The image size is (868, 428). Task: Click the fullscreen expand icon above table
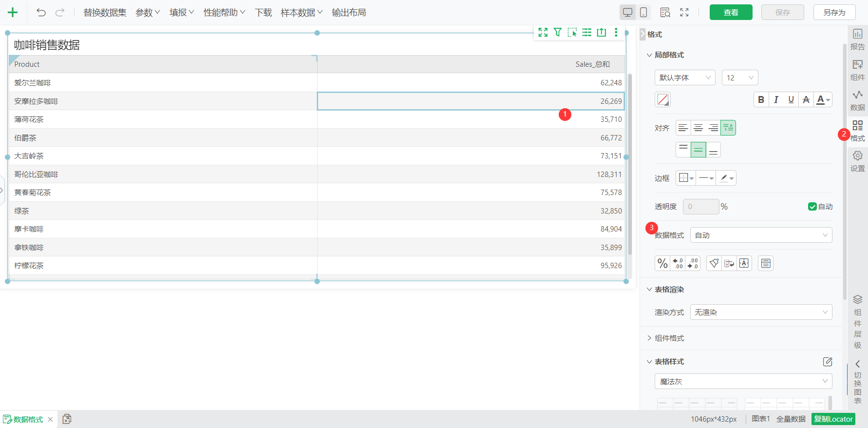543,32
